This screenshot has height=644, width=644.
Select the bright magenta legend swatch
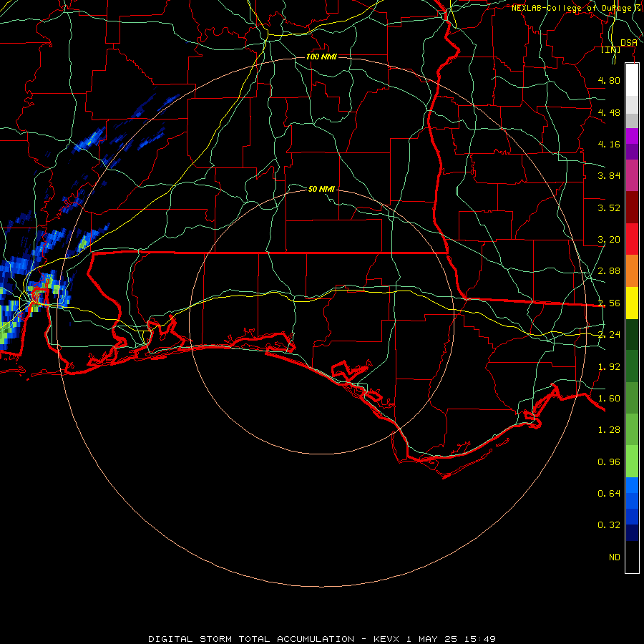(x=632, y=136)
